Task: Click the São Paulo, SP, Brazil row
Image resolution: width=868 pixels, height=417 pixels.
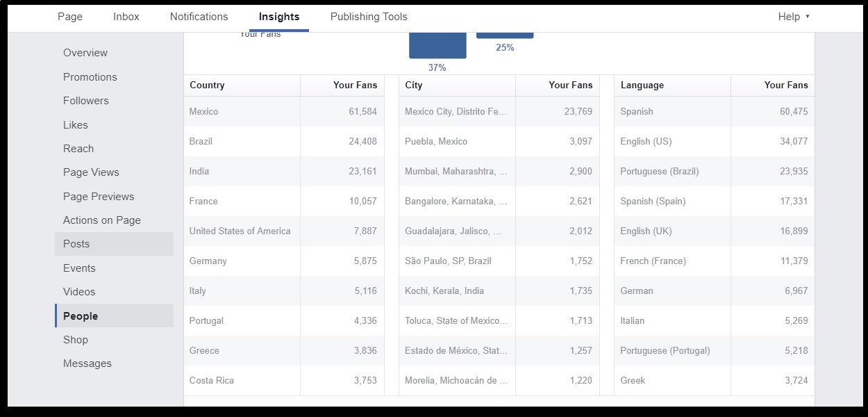Action: pos(499,261)
